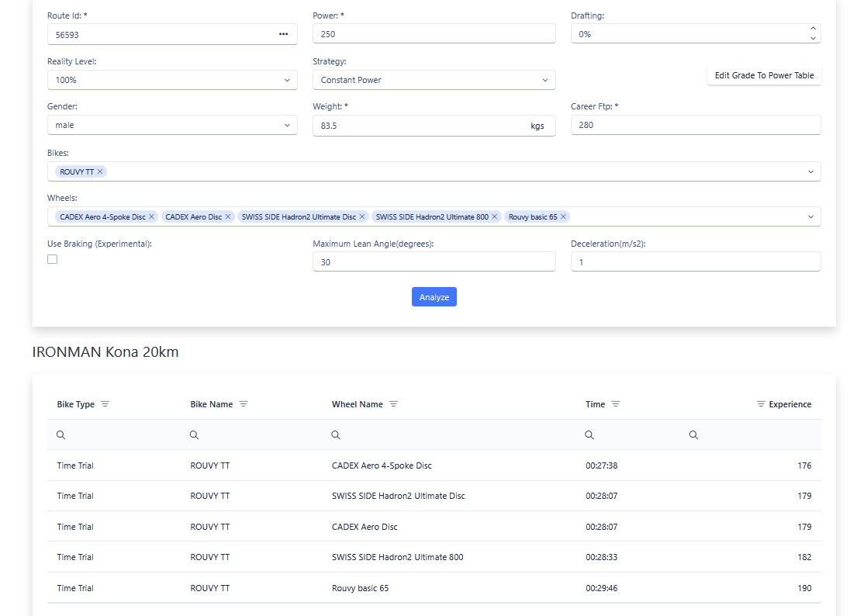Viewport: 857px width, 616px height.
Task: Open the Bike Type column filter icon
Action: point(105,404)
